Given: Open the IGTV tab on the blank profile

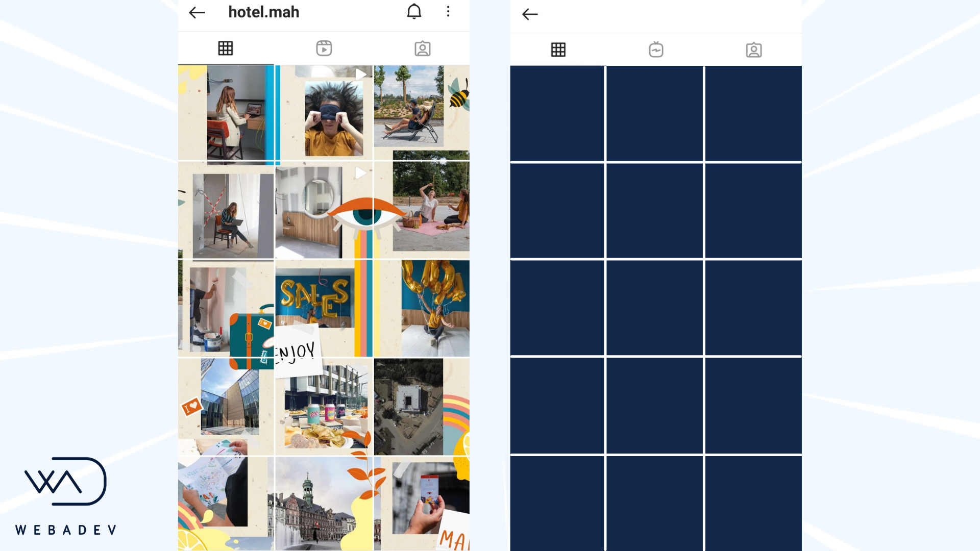Looking at the screenshot, I should [656, 49].
